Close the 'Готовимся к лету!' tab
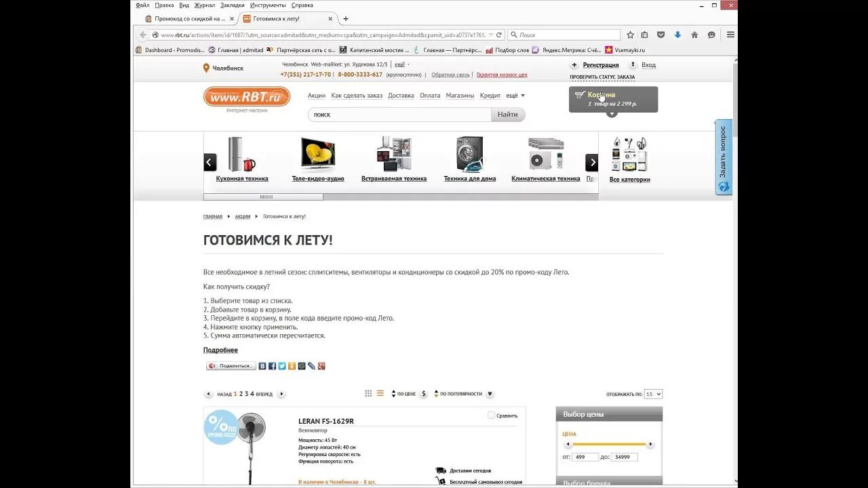This screenshot has height=488, width=868. click(x=330, y=19)
